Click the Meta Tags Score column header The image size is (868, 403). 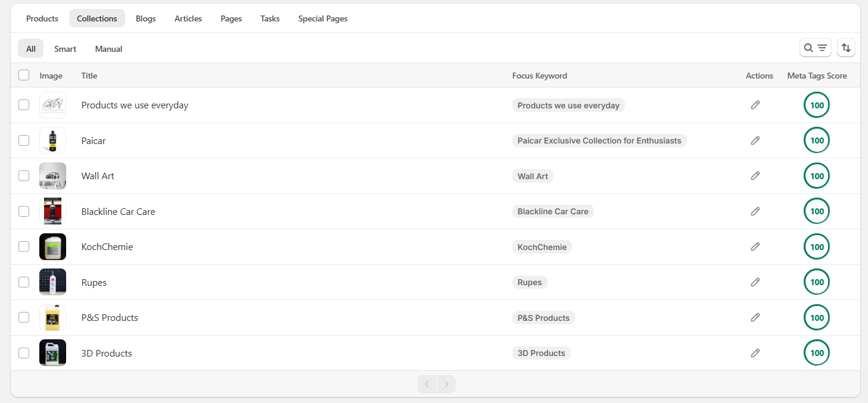tap(817, 76)
